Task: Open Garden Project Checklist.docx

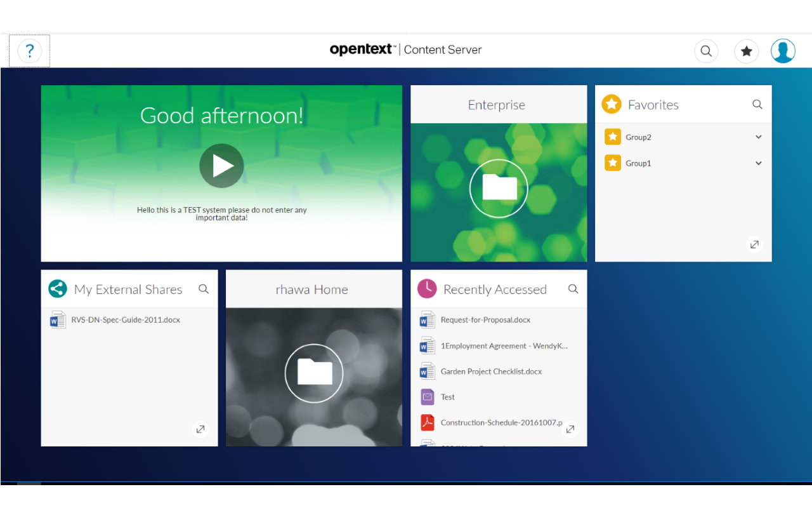Action: coord(491,371)
